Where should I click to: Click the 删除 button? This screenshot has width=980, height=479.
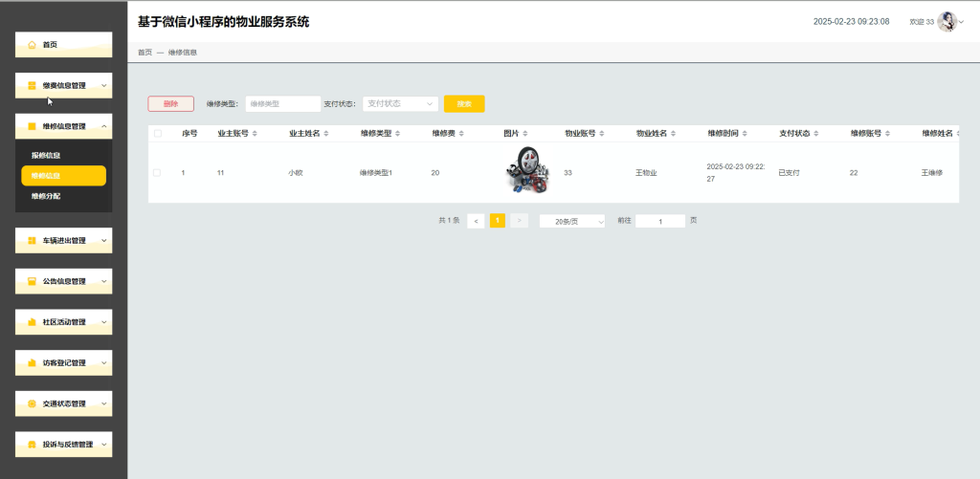(x=170, y=103)
